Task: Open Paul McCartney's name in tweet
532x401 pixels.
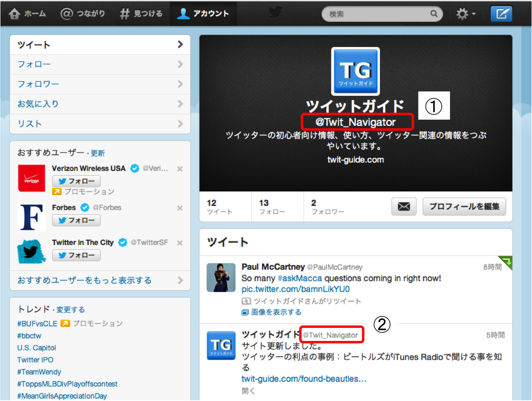Action: pyautogui.click(x=273, y=267)
